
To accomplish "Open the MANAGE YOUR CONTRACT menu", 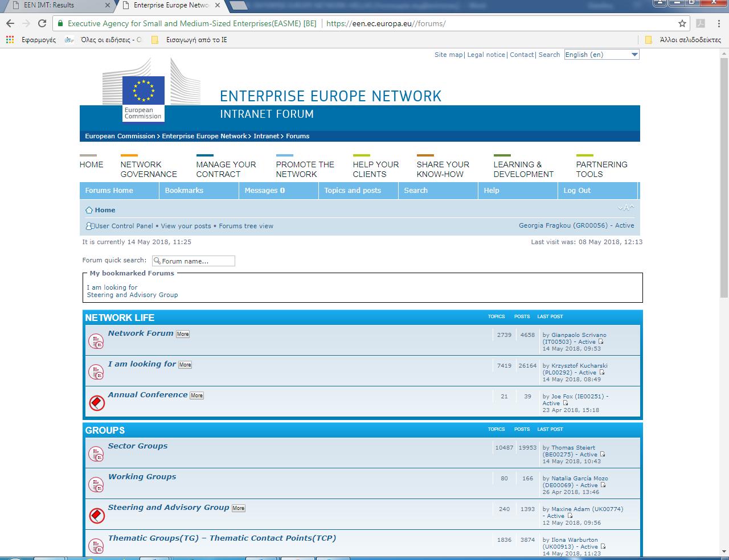I will click(x=226, y=169).
